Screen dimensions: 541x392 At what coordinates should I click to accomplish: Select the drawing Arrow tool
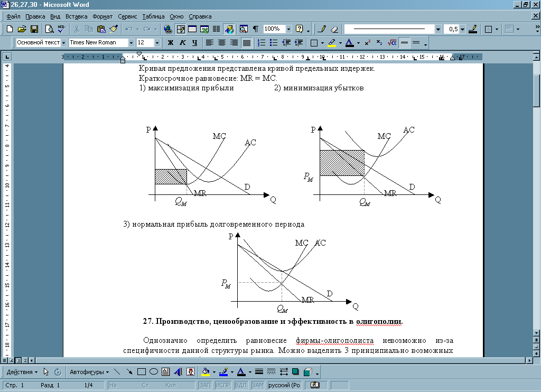coord(129,371)
